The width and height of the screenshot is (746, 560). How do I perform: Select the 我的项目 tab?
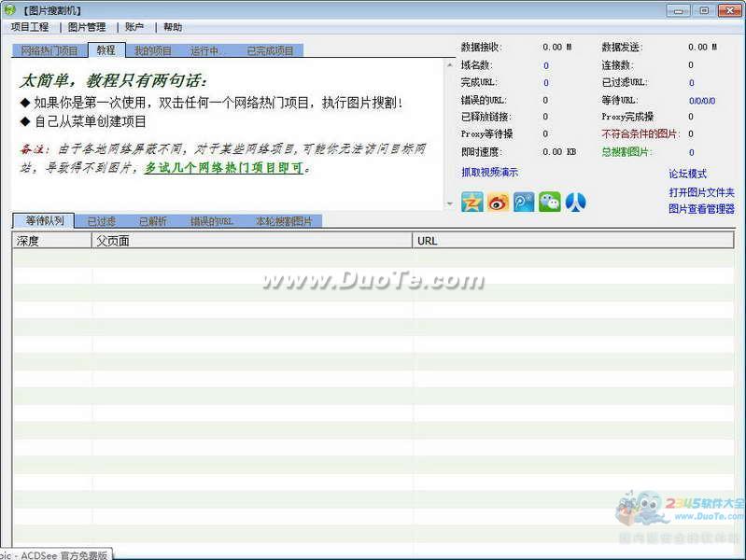click(153, 50)
